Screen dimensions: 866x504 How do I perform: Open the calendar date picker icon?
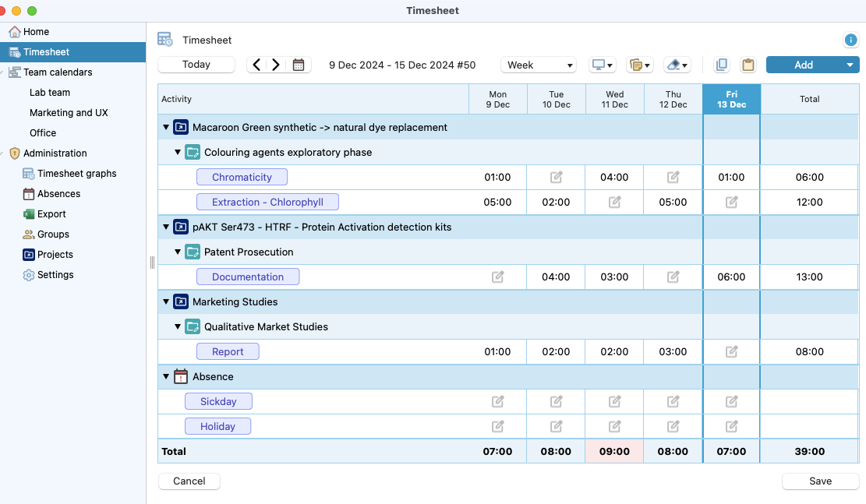pyautogui.click(x=299, y=65)
